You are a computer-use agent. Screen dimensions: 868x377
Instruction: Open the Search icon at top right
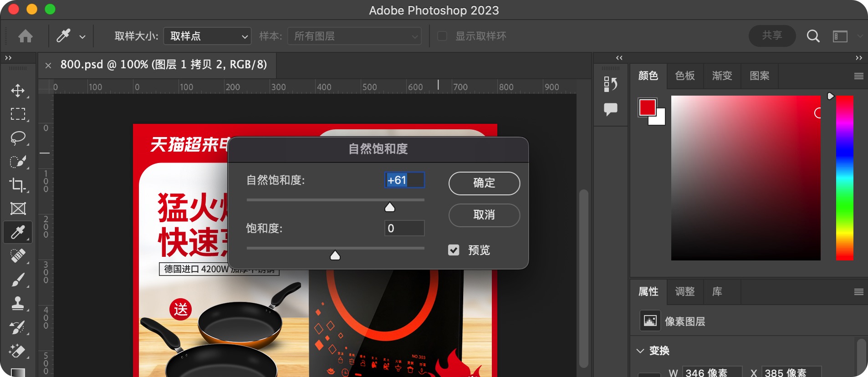813,36
